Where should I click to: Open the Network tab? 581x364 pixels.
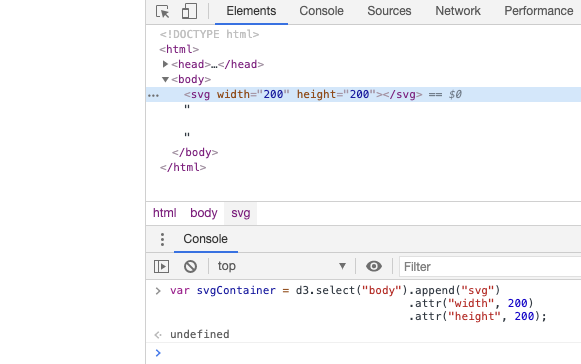[458, 11]
